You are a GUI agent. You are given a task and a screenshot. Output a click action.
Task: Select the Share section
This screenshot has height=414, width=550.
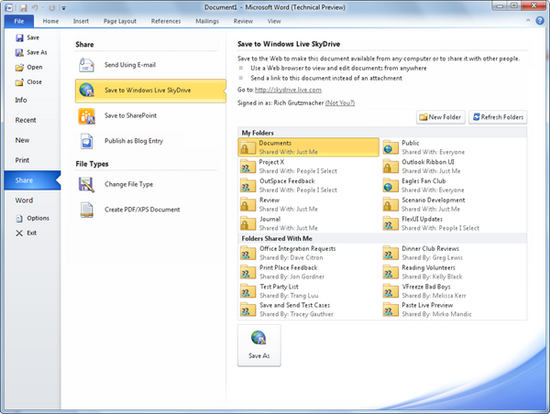[x=32, y=180]
